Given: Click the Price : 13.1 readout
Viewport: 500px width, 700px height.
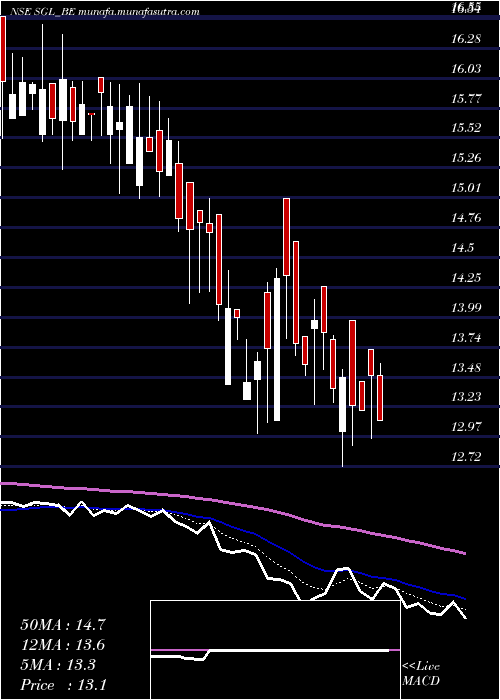Looking at the screenshot, I should click(63, 685).
